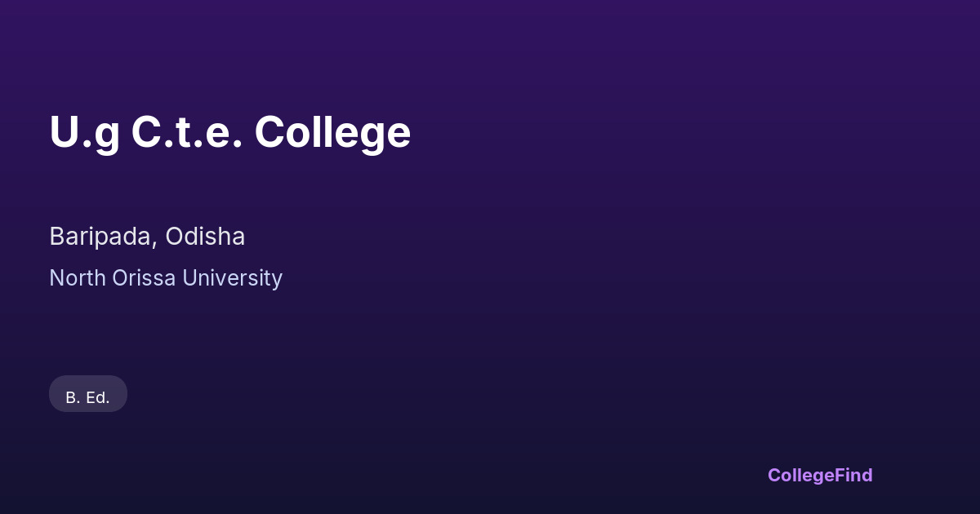This screenshot has height=514, width=980.
Task: Click the city name "Baripada"
Action: click(x=101, y=237)
